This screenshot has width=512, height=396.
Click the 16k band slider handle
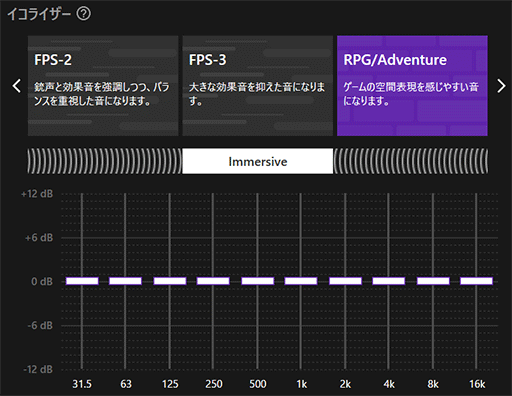[x=476, y=281]
